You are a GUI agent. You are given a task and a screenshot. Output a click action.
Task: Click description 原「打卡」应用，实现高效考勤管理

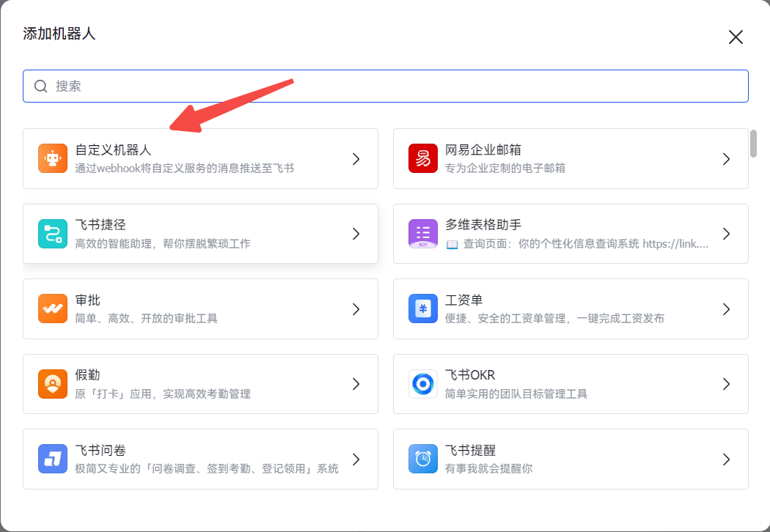click(x=163, y=394)
